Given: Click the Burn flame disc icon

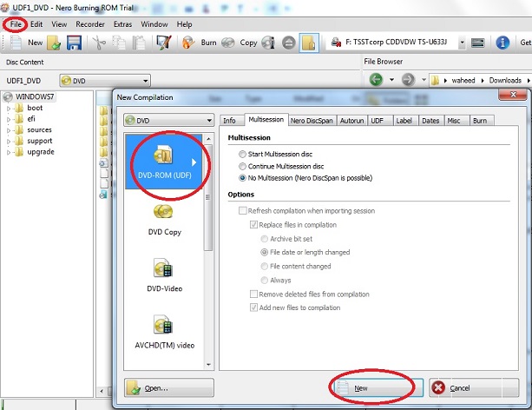Looking at the screenshot, I should click(188, 43).
